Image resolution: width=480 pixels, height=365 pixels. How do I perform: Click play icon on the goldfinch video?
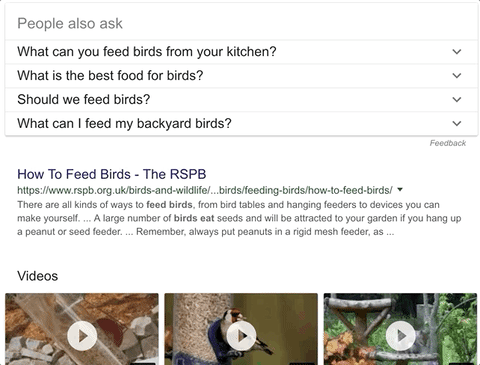[241, 336]
